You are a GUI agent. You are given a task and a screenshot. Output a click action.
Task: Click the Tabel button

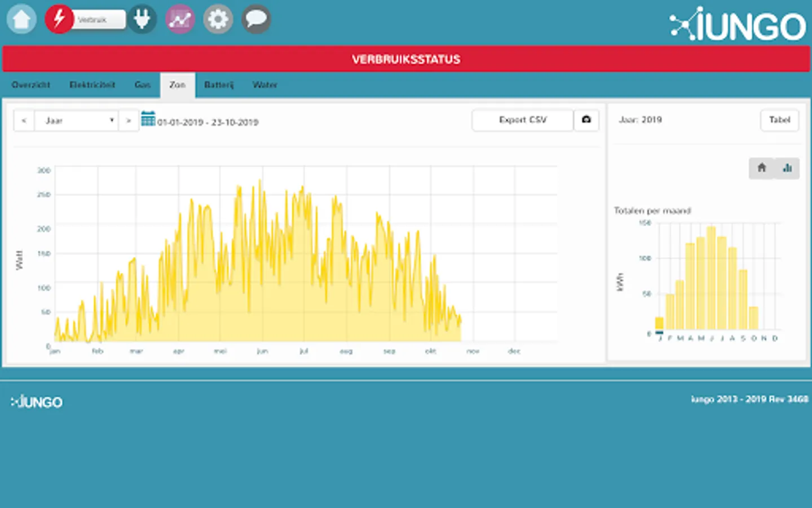780,120
